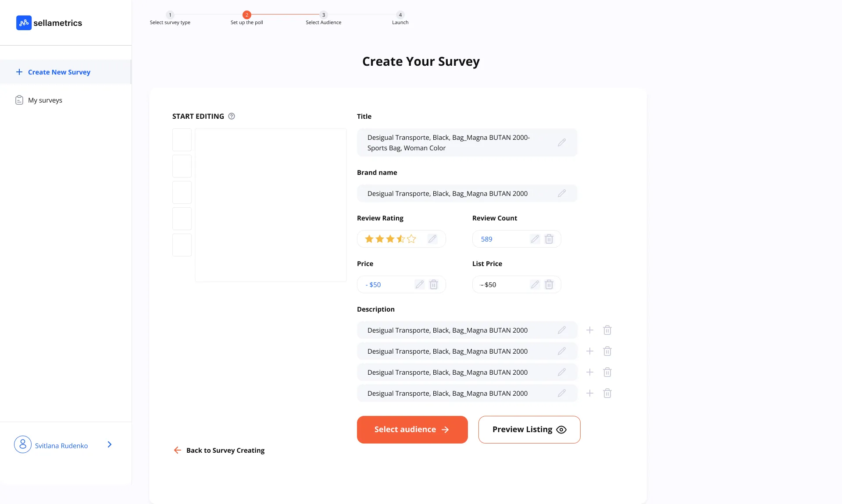Edit first Description line pencil icon
The width and height of the screenshot is (842, 504).
[x=562, y=330]
